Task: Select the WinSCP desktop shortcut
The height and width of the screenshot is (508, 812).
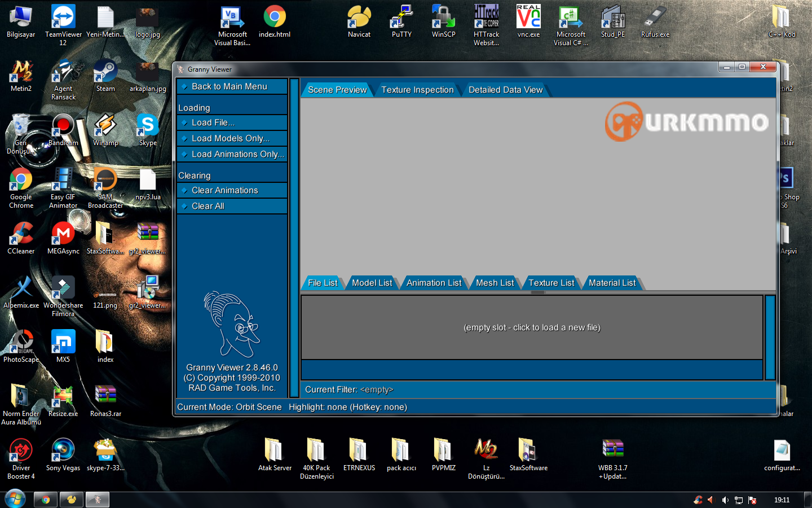Action: tap(444, 22)
